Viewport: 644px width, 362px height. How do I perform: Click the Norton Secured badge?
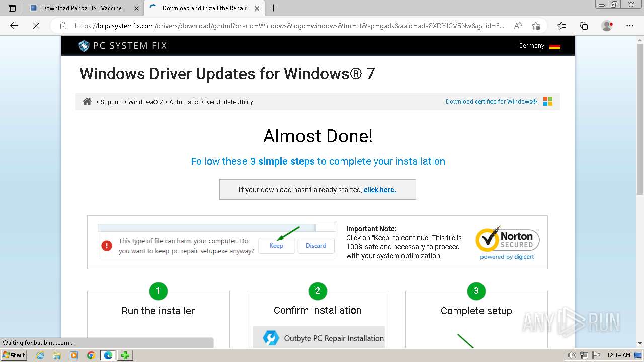(x=507, y=242)
